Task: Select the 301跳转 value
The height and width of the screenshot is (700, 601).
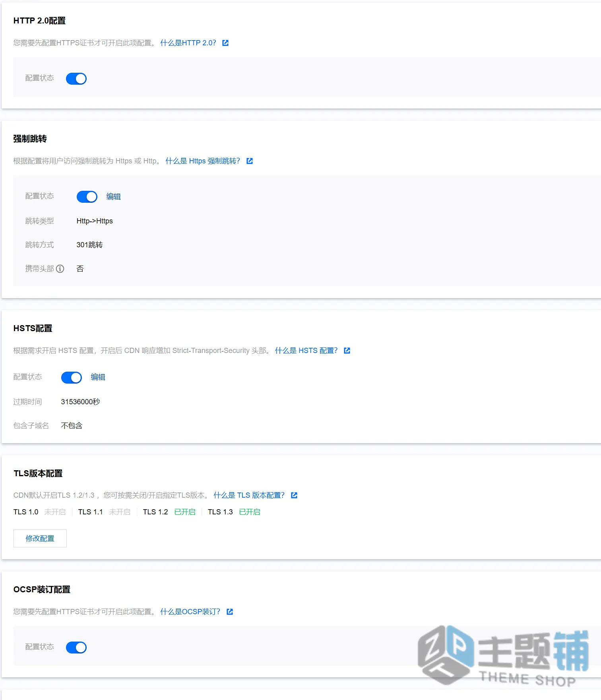Action: [x=90, y=245]
